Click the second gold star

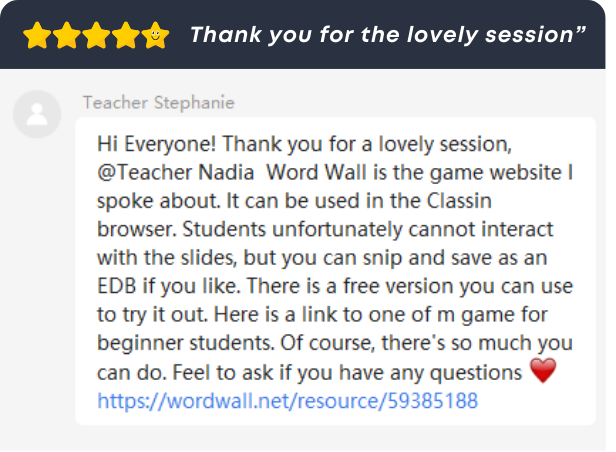[67, 35]
